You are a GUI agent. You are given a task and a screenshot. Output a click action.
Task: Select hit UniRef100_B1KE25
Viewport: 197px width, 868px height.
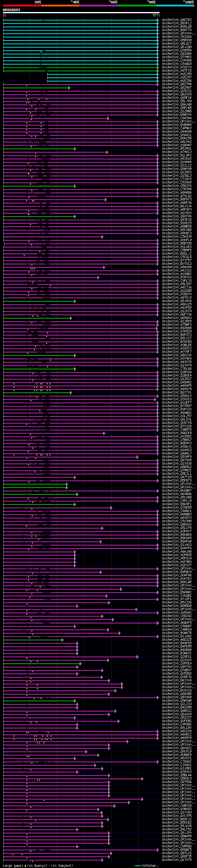pyautogui.click(x=177, y=223)
